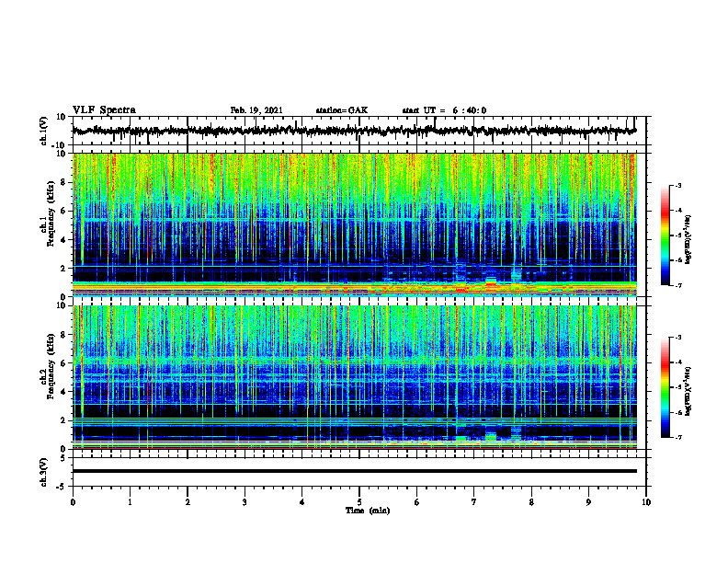Image resolution: width=728 pixels, height=563 pixels.
Task: Click the ch.2 color scale bar
Action: pyautogui.click(x=665, y=387)
